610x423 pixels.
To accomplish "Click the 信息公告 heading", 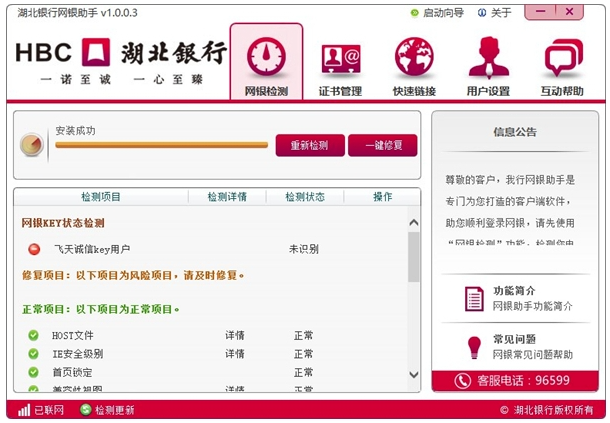I will click(x=515, y=132).
